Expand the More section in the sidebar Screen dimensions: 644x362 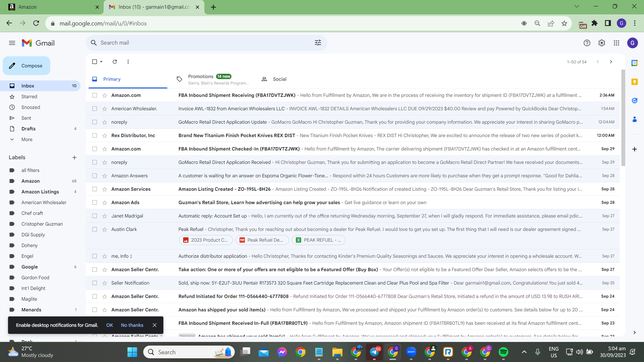(x=27, y=139)
